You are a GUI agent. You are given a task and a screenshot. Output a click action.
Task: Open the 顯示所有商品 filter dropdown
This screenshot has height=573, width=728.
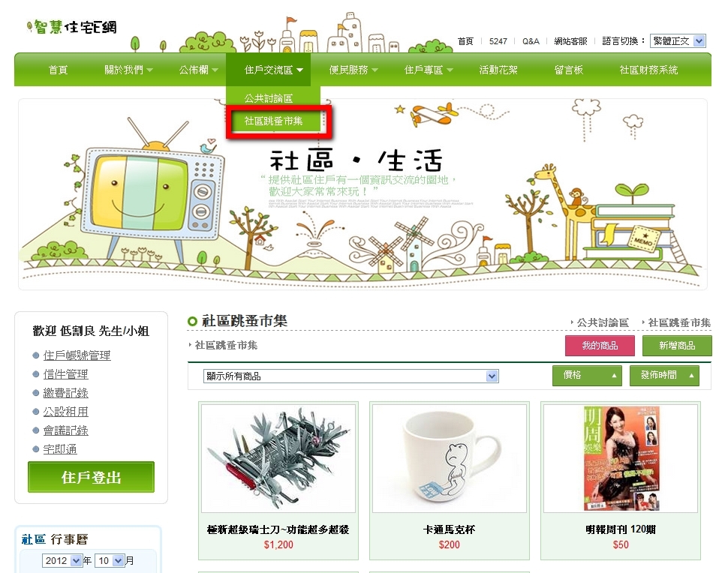tap(351, 376)
